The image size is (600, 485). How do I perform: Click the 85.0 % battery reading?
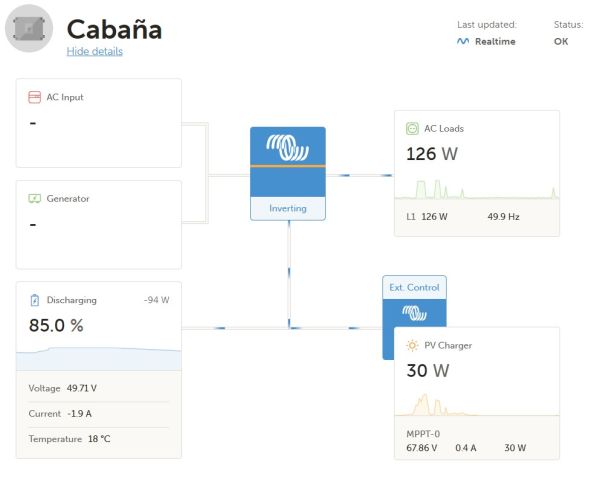(56, 325)
